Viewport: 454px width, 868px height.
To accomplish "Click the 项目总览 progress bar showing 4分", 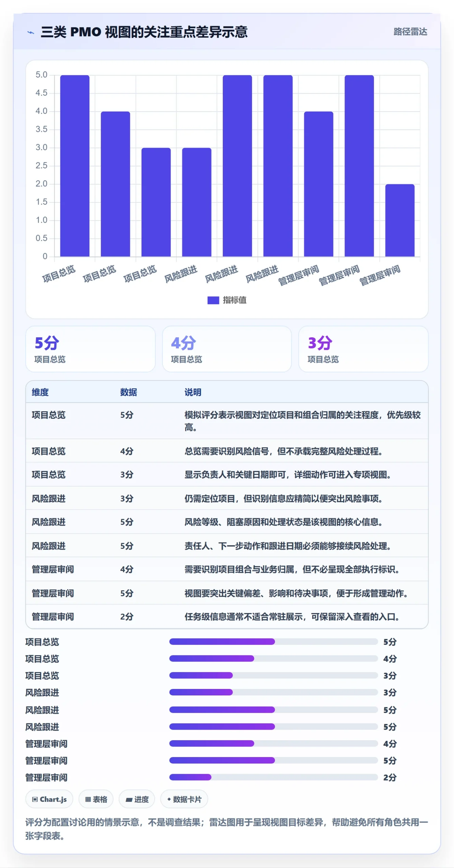I will pos(274,659).
